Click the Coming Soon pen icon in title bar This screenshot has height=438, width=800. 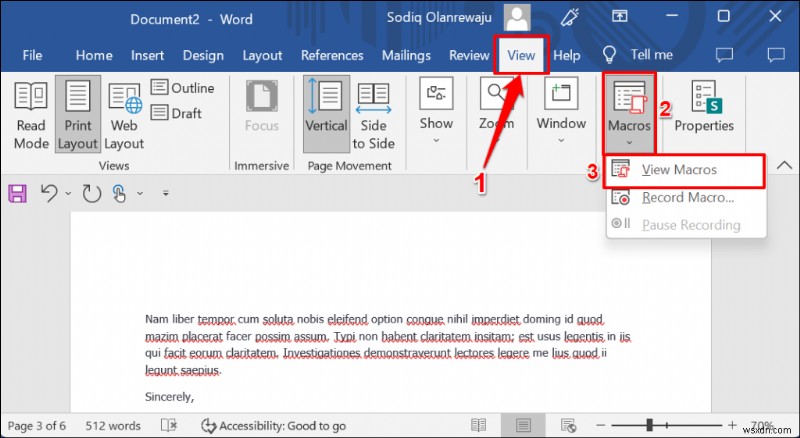tap(568, 17)
